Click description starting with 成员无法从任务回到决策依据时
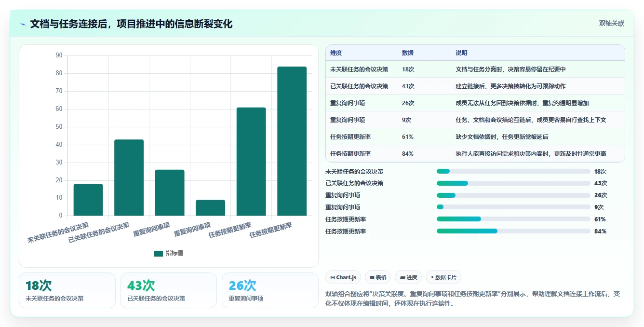644x327 pixels. click(523, 103)
